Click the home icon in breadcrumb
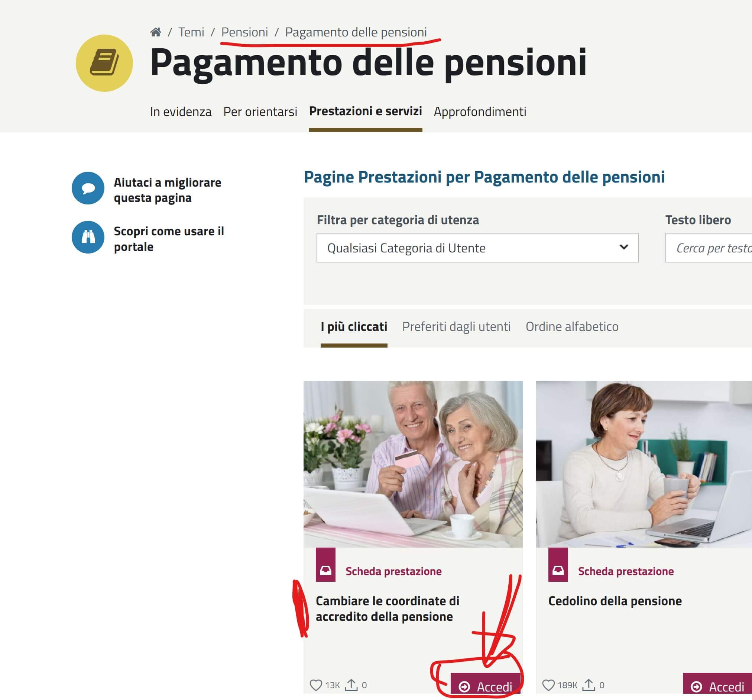This screenshot has height=700, width=752. [x=155, y=32]
